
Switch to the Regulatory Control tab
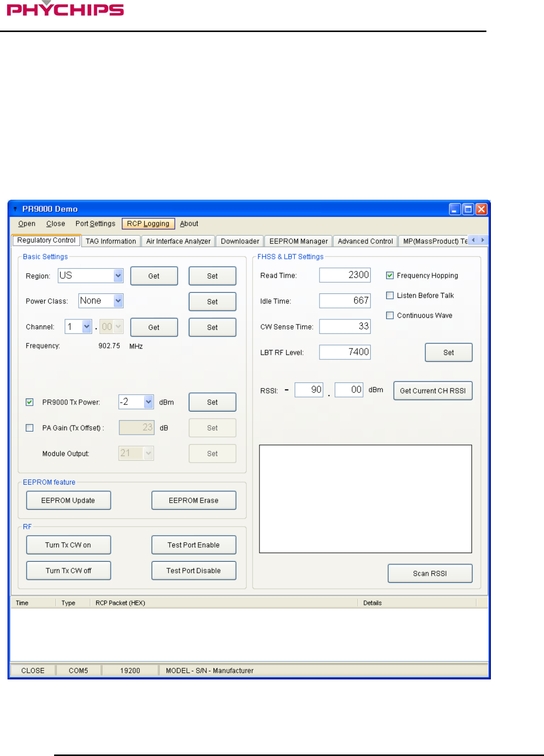(46, 240)
